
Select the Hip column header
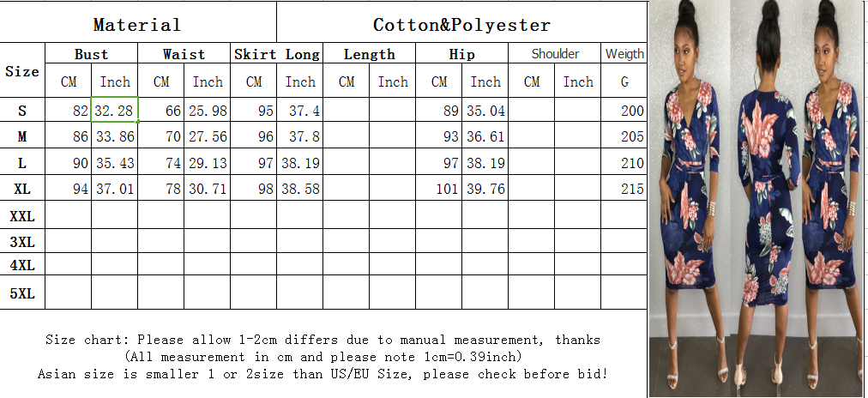tap(461, 54)
